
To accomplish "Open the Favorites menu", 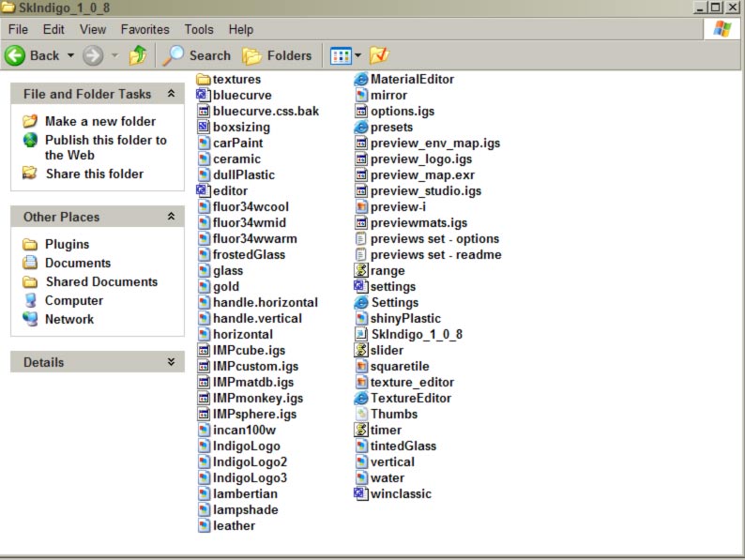I will coord(144,29).
